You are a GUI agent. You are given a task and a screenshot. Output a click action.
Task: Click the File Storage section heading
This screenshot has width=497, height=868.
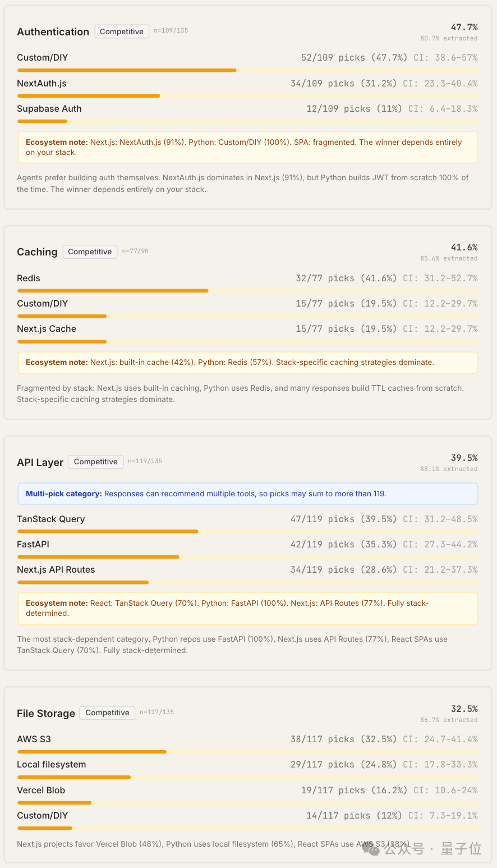coord(46,713)
